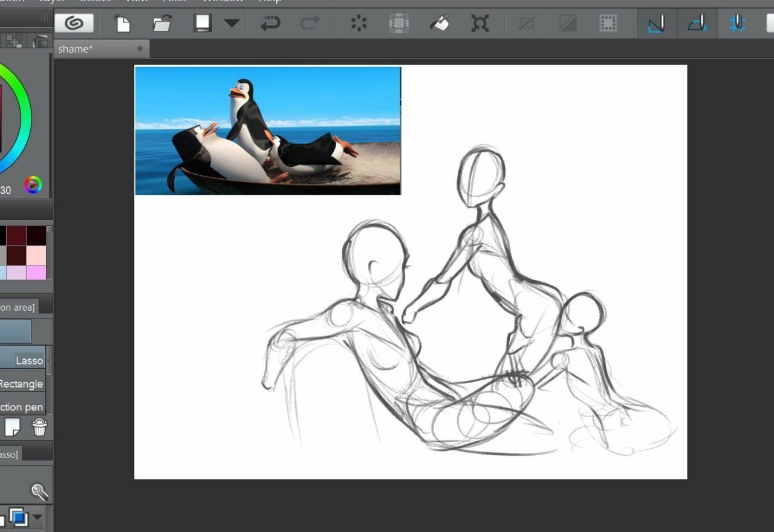
Task: Open dropdown beside the blue overlapping squares
Action: click(x=37, y=517)
